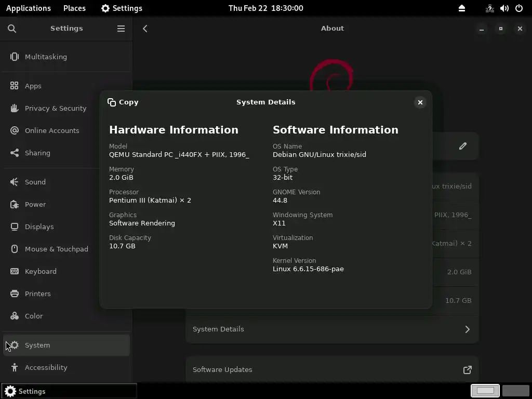Image resolution: width=532 pixels, height=399 pixels.
Task: Click the Color icon in sidebar
Action: [x=14, y=316]
